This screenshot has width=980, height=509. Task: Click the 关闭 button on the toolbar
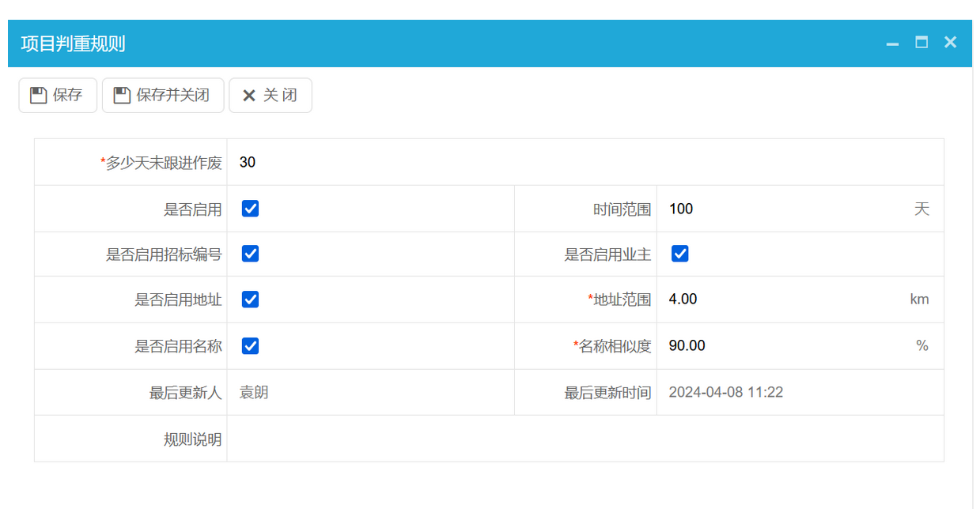(270, 95)
